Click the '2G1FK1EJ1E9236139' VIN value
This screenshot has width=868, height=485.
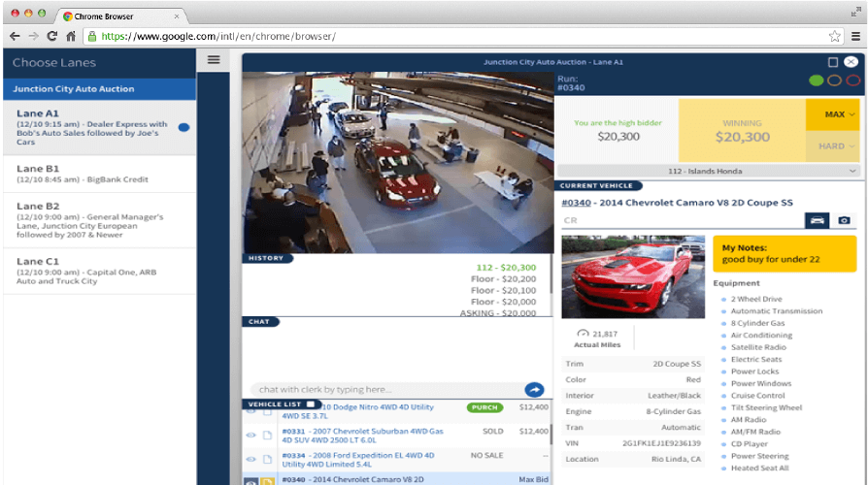(661, 443)
